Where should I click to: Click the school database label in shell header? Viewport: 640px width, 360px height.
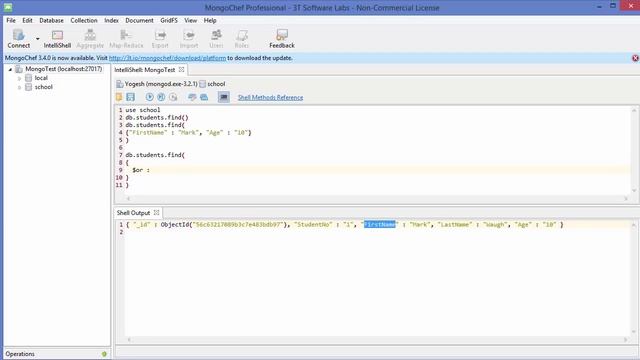[216, 84]
